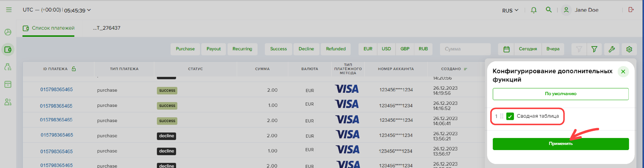This screenshot has height=168, width=644.
Task: Toggle the Success status filter
Action: [x=279, y=49]
